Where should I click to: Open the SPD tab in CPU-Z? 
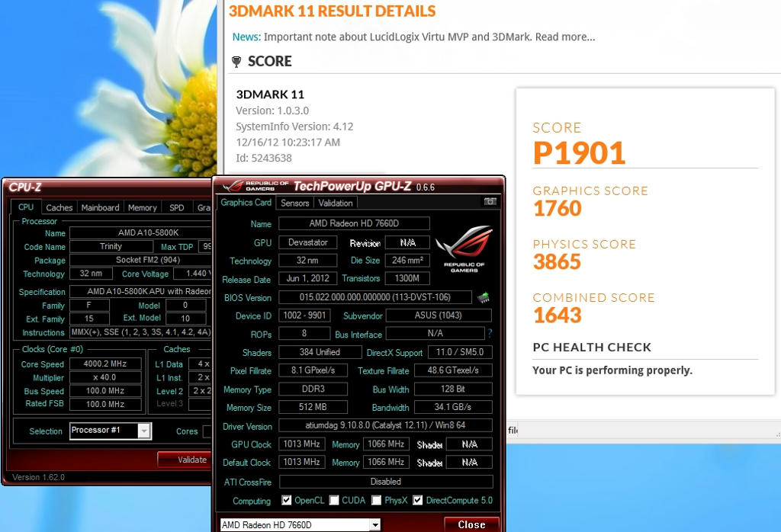click(x=177, y=207)
